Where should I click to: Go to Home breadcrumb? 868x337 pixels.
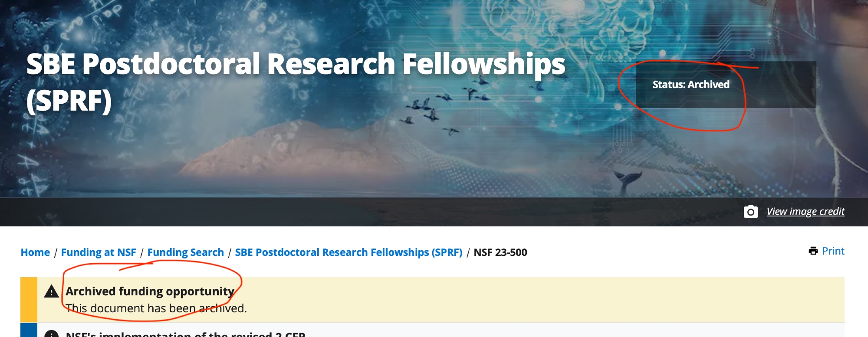35,252
